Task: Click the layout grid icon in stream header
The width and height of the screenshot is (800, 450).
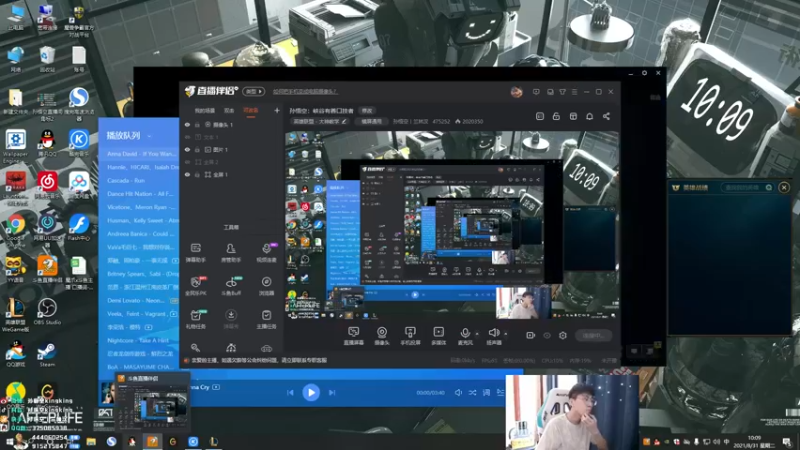Action: [573, 116]
